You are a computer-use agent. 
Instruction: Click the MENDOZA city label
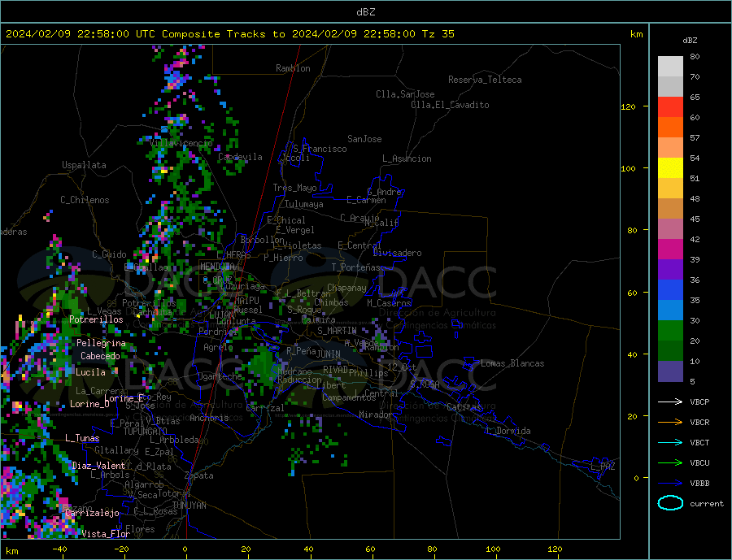(217, 267)
